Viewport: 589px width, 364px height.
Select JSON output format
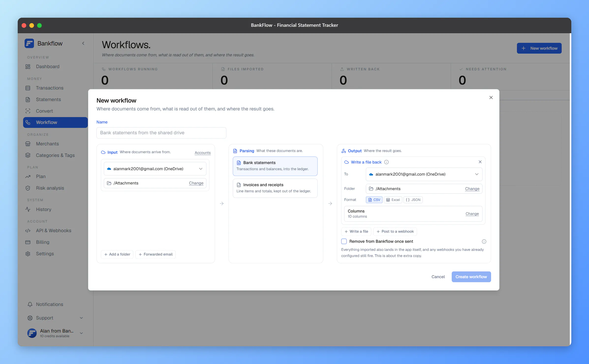pyautogui.click(x=413, y=200)
